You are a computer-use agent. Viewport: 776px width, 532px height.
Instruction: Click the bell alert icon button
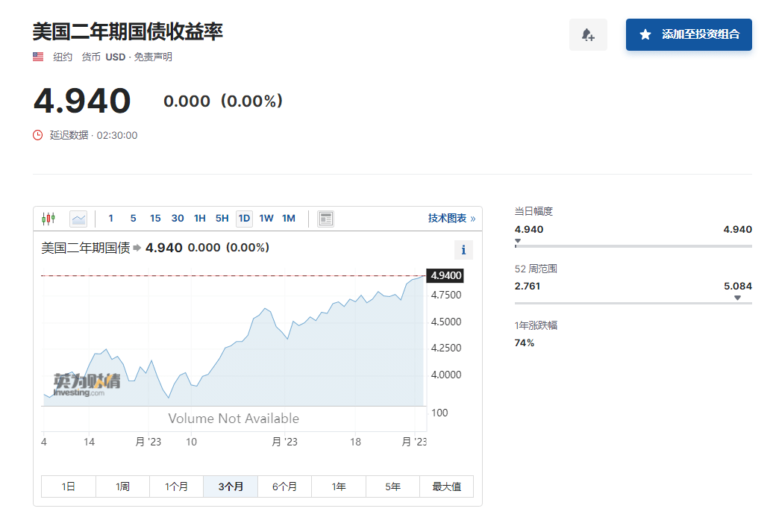(x=588, y=34)
